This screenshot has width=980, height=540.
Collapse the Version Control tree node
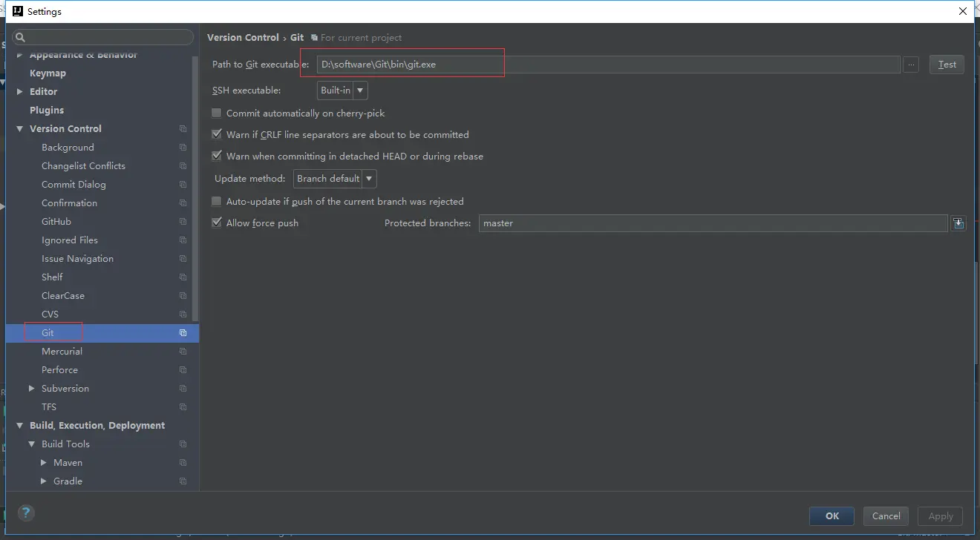(20, 129)
